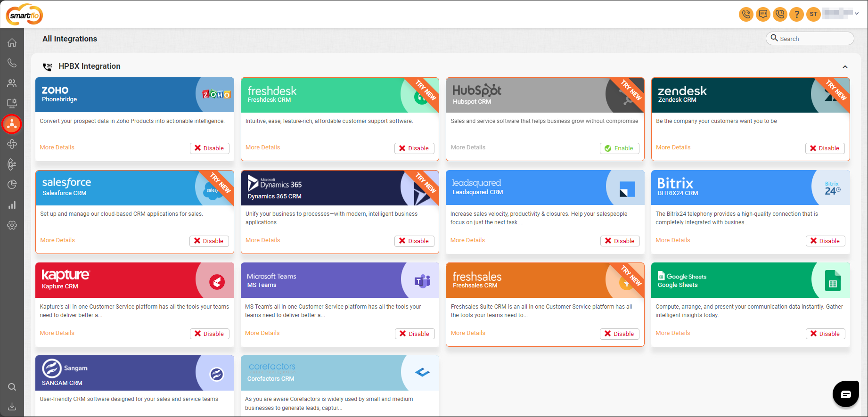Click the download icon in sidebar
The image size is (868, 417).
click(12, 406)
